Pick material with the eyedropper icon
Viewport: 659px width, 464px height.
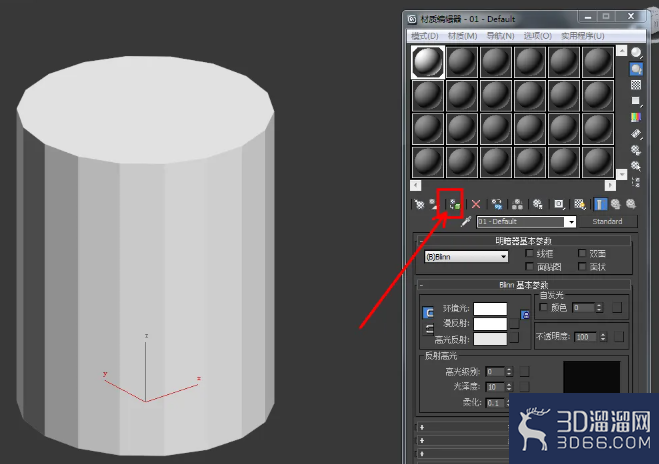pos(466,221)
